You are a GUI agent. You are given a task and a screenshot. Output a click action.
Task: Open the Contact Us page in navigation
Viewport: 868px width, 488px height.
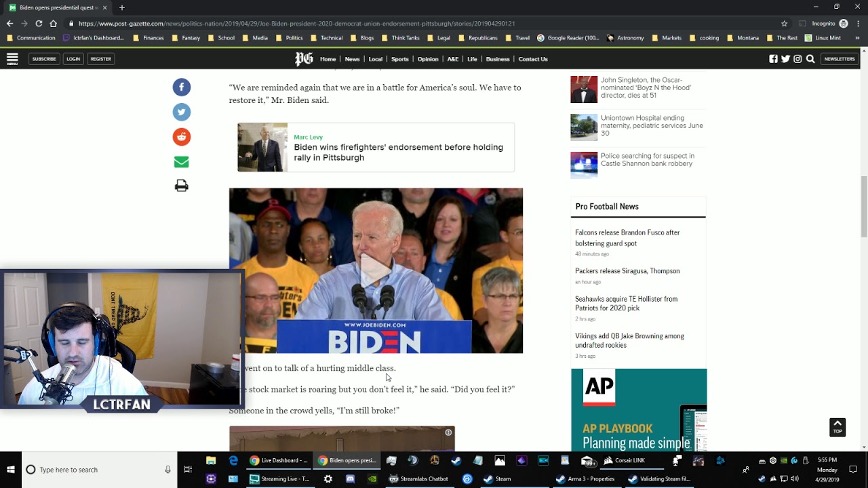[533, 59]
